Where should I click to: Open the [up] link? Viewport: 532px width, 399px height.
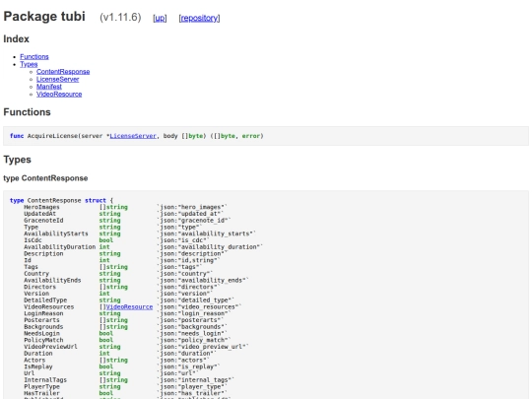(x=160, y=18)
